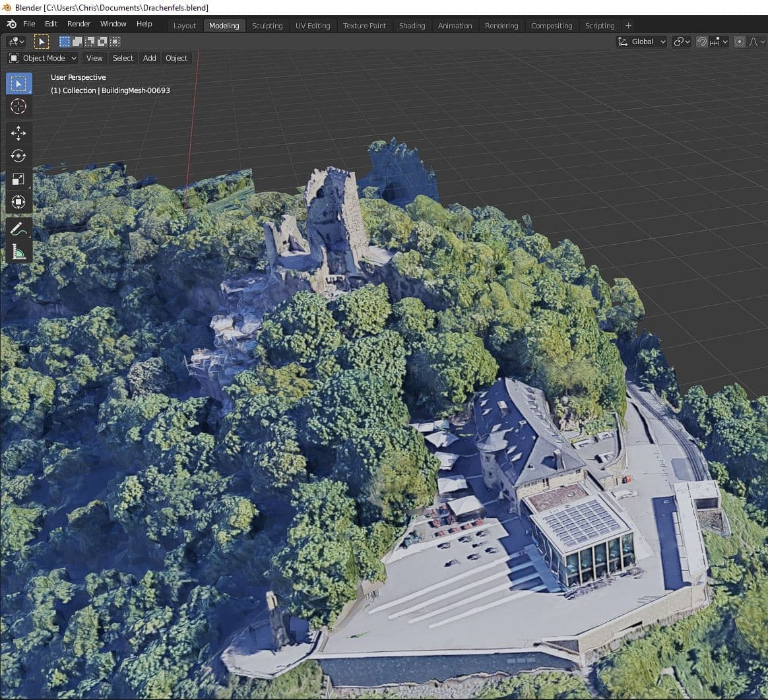Pick the Annotate tool
The height and width of the screenshot is (700, 768).
point(18,229)
